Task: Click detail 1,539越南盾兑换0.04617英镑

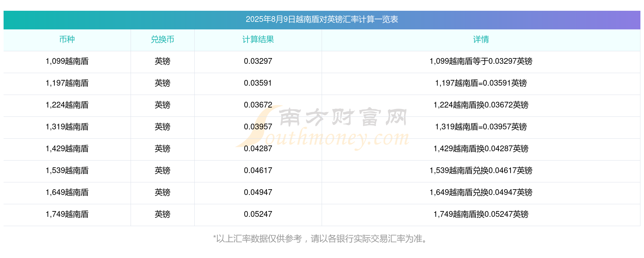Action: click(x=481, y=171)
